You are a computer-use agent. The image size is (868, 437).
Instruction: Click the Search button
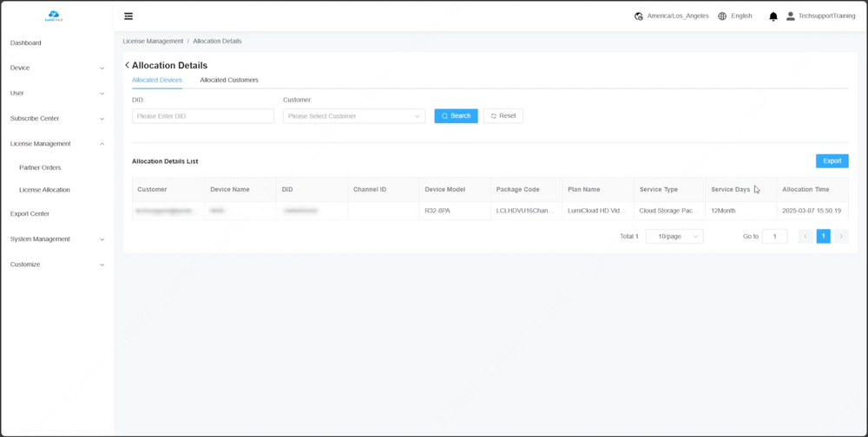456,116
